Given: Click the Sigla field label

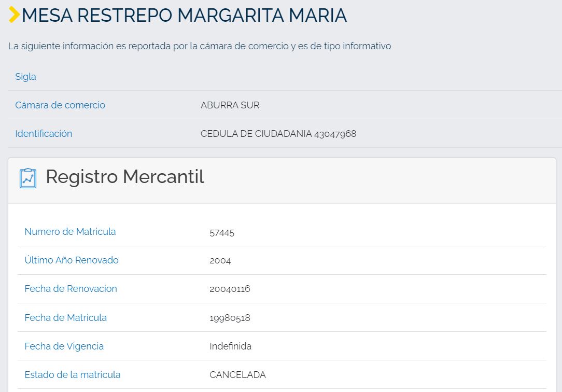Looking at the screenshot, I should pos(25,77).
